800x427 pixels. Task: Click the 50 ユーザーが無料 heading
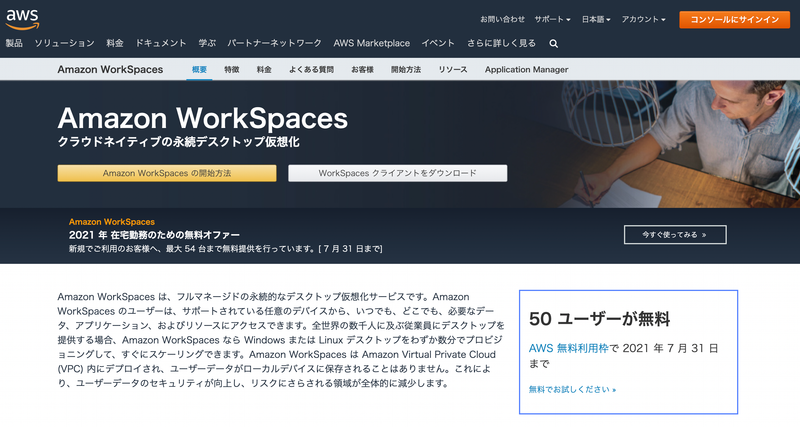[x=599, y=319]
